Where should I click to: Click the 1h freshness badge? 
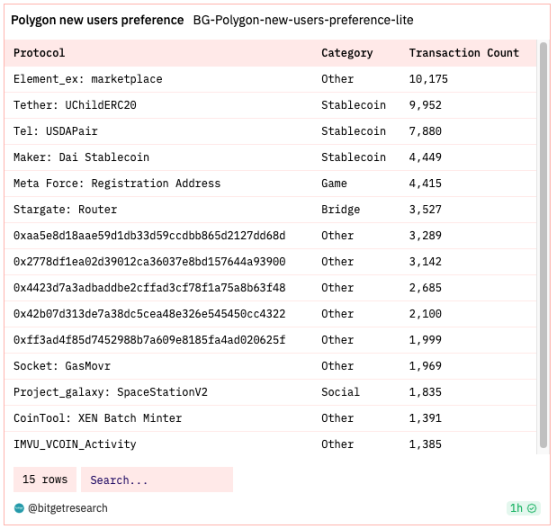click(x=524, y=508)
